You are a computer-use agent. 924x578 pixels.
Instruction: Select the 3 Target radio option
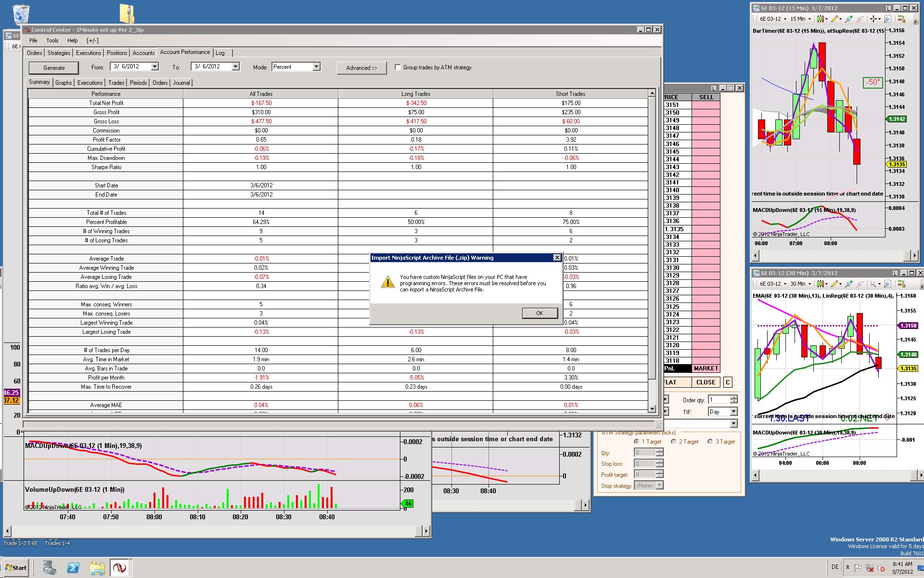(x=710, y=442)
